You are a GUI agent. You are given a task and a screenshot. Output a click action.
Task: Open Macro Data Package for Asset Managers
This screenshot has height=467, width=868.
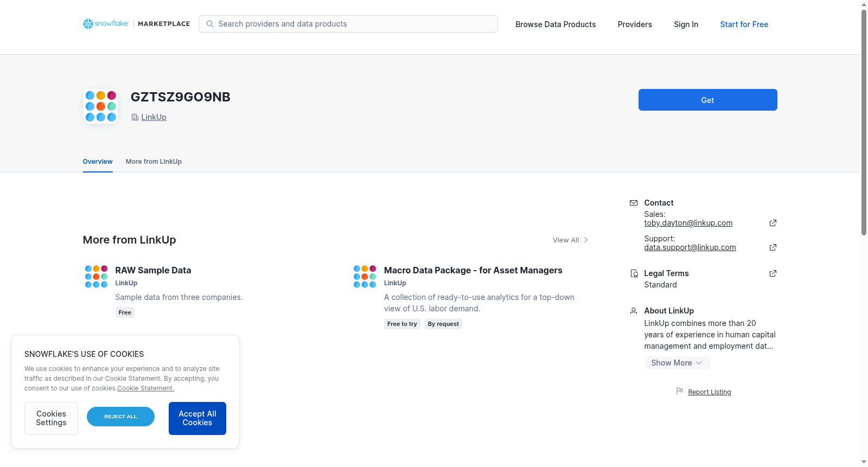[x=473, y=270]
